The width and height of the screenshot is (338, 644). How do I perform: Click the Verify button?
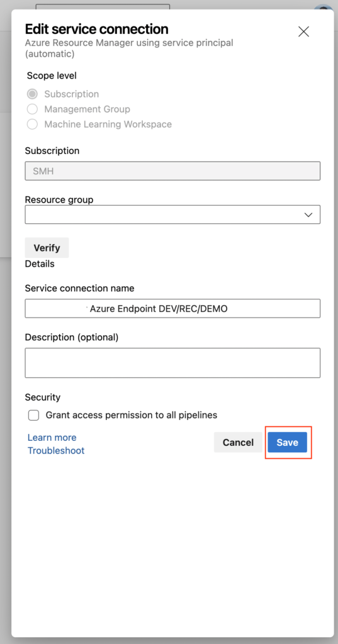tap(47, 248)
